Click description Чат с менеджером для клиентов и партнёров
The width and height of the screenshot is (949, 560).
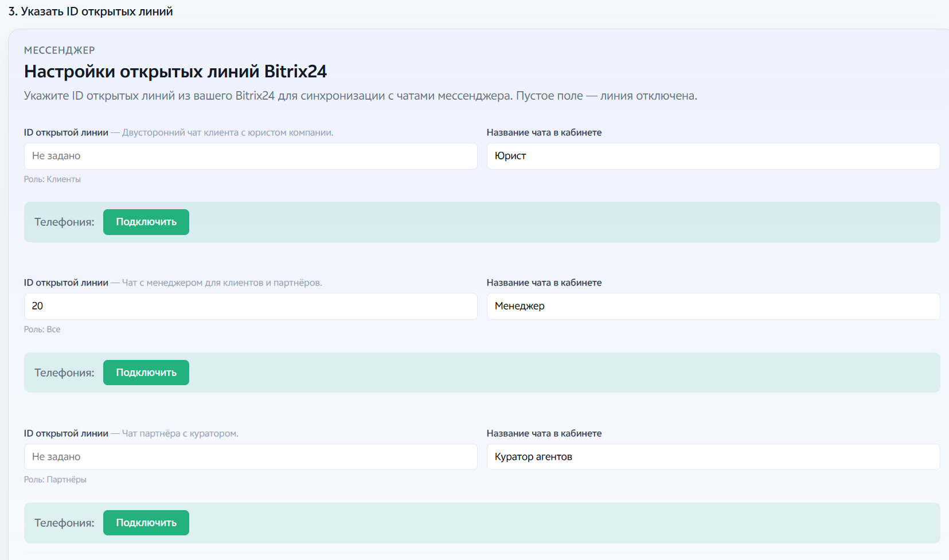tap(222, 283)
